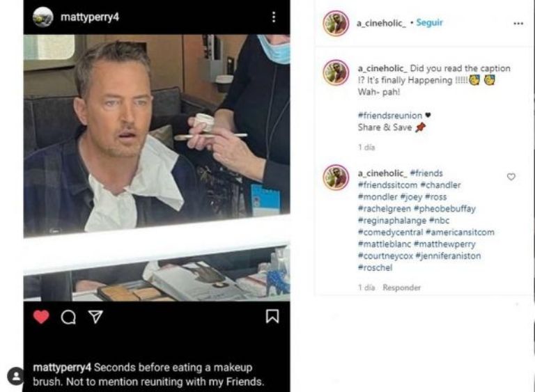Reply to comment with Responder
The height and width of the screenshot is (392, 535).
(401, 288)
